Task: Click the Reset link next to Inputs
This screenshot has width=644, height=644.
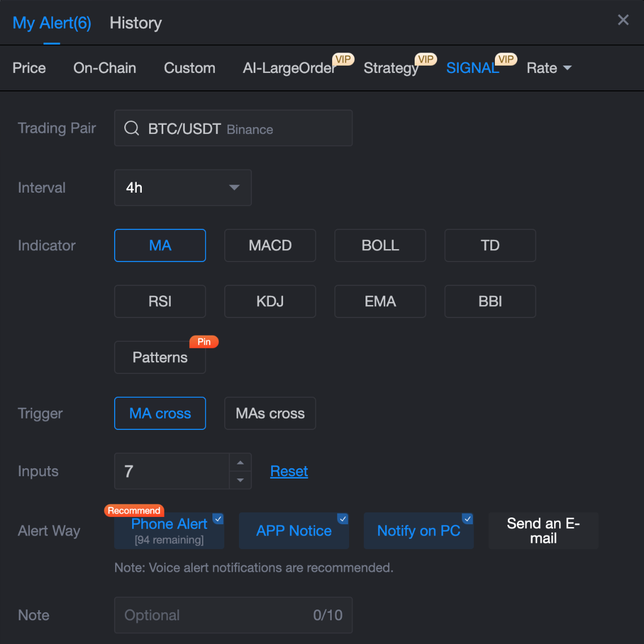Action: (289, 471)
